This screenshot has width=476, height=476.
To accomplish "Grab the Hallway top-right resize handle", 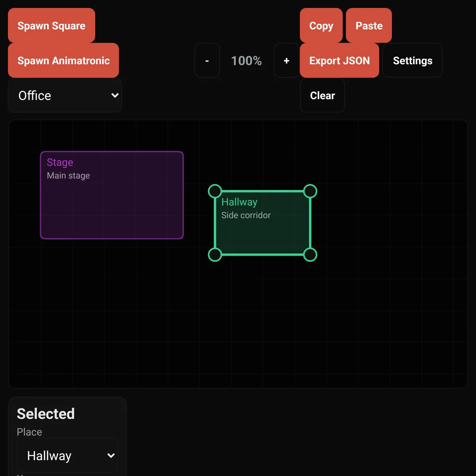I will (x=310, y=191).
